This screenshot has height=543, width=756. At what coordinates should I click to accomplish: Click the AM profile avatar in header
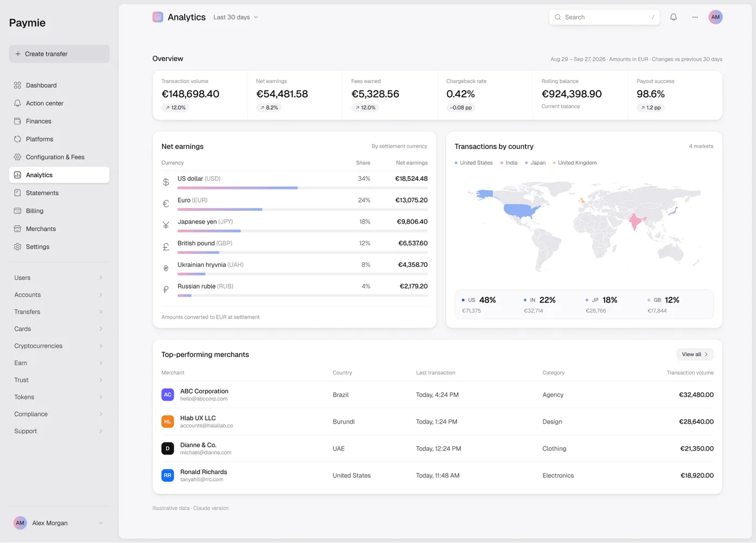pyautogui.click(x=715, y=17)
